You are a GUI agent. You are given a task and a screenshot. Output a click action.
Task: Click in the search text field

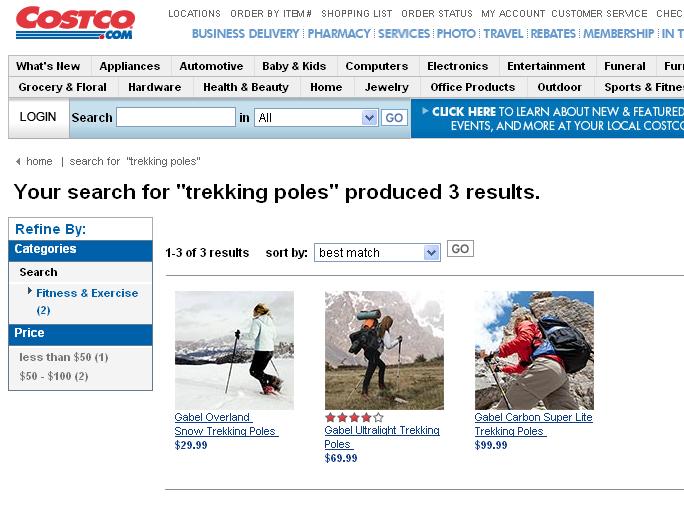(x=176, y=118)
